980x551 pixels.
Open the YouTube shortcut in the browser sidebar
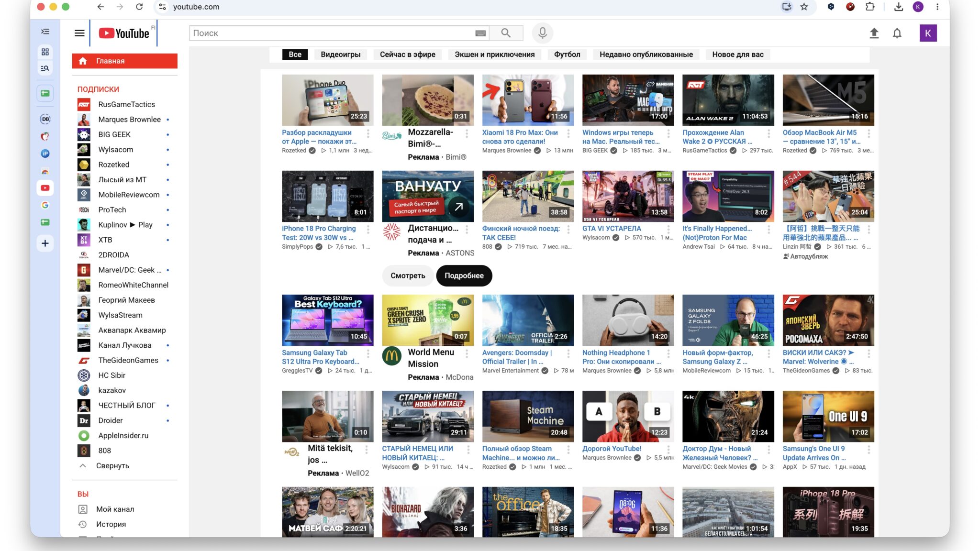click(x=45, y=188)
